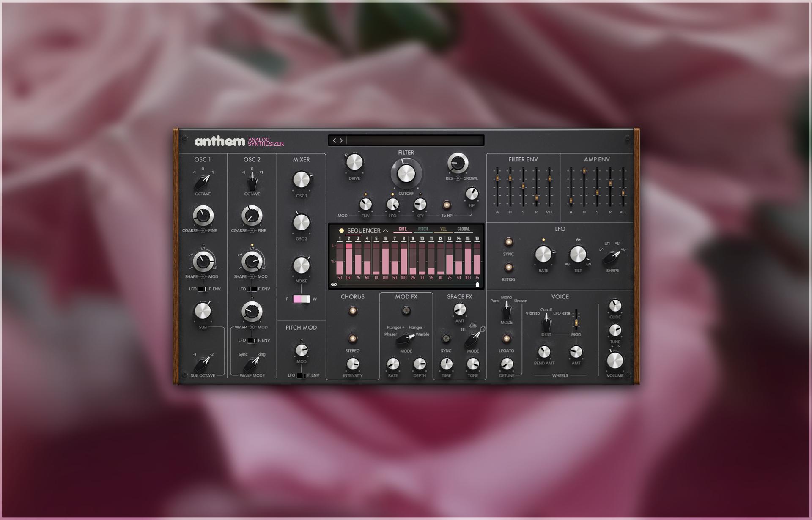This screenshot has width=812, height=520.
Task: Click the Amp Env release (R) slider
Action: (610, 187)
